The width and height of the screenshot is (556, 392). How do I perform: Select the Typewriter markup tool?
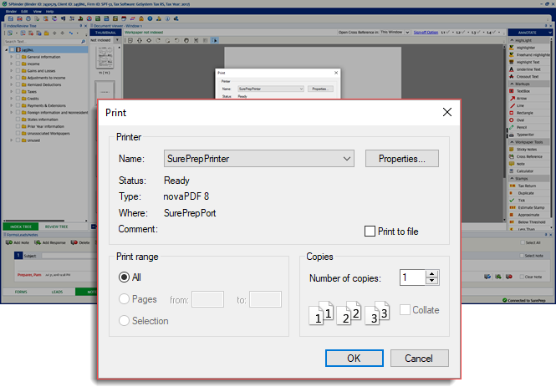pos(528,132)
